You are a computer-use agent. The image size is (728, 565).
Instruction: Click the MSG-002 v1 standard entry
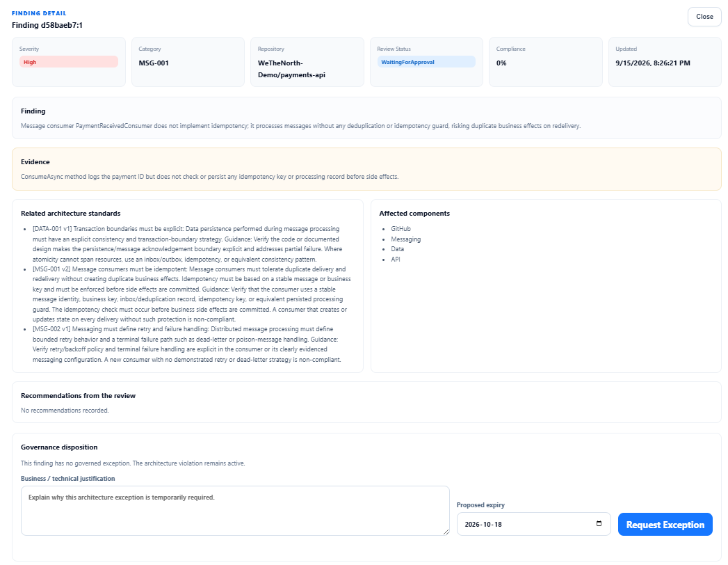click(186, 344)
